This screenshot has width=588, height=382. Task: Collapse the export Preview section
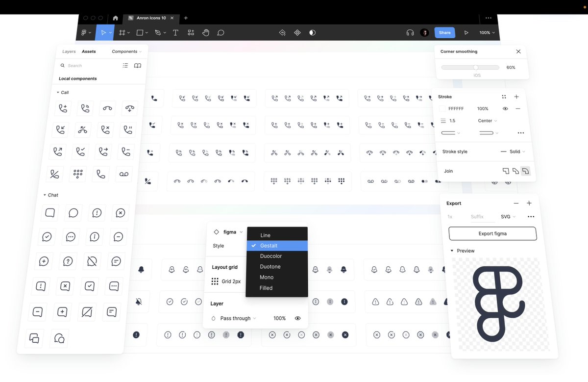point(452,251)
